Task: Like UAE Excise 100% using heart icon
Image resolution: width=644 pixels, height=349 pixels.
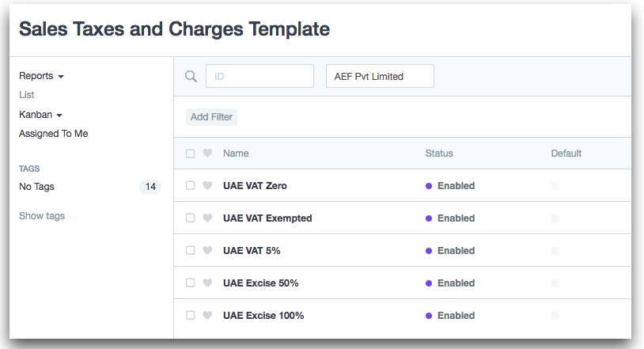Action: pos(207,316)
